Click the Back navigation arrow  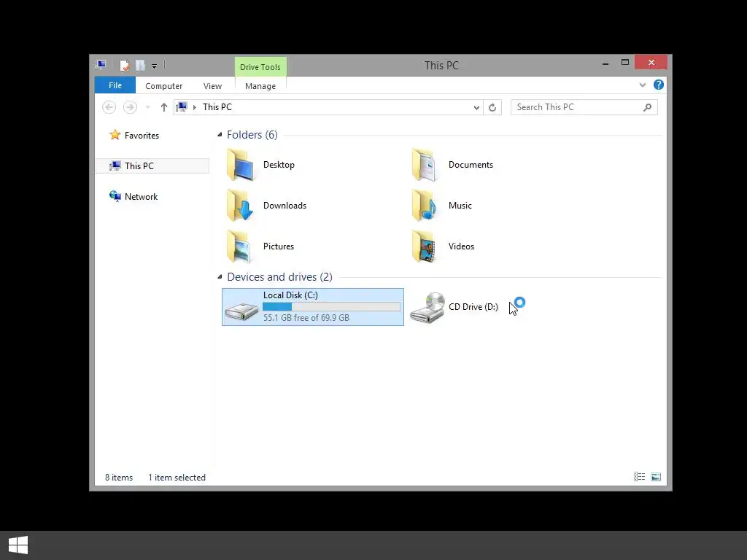click(x=109, y=107)
